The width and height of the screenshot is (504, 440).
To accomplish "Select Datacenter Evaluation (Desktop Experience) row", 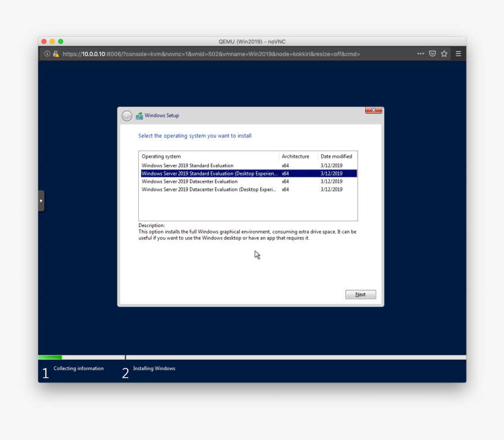I will coord(249,189).
